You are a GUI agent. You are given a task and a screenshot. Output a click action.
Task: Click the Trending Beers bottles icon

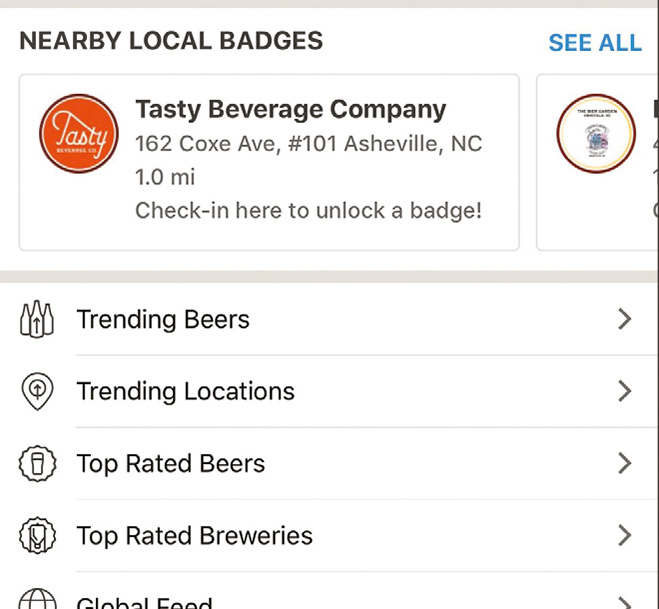pos(37,320)
